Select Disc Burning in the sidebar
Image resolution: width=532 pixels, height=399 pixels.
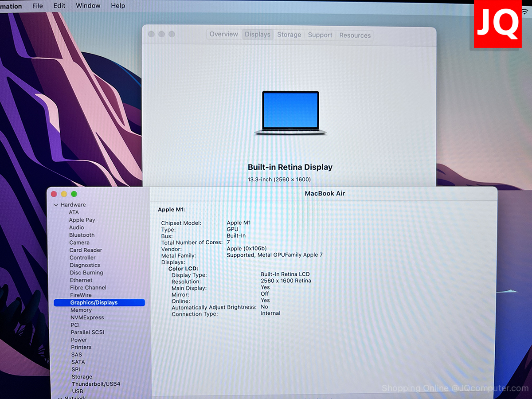(x=86, y=273)
